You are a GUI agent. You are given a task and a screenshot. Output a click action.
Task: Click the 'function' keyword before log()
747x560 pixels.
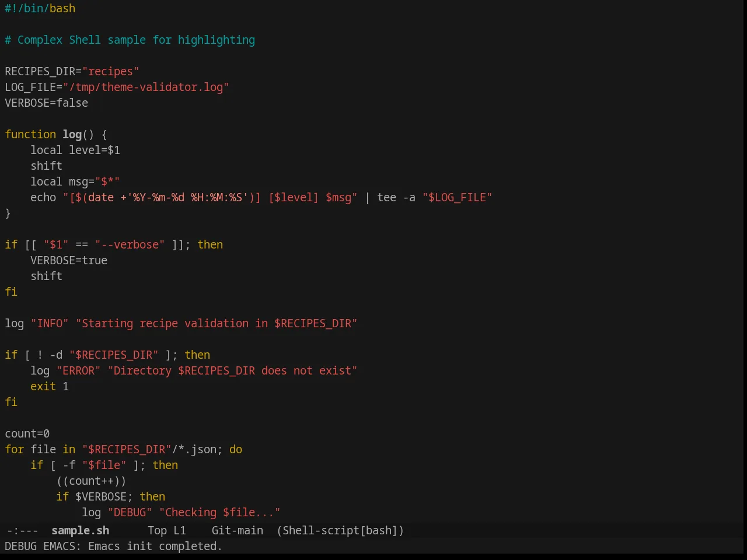coord(30,134)
